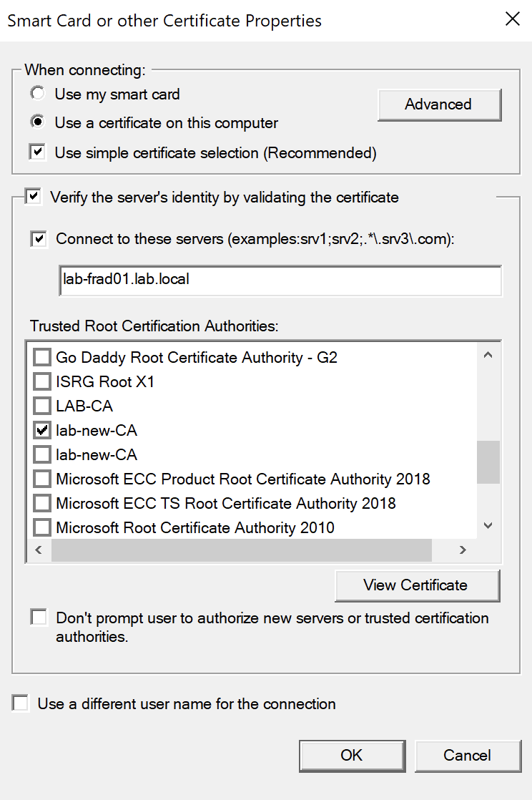This screenshot has height=800, width=532.
Task: Check Go Daddy Root Certificate Authority - G2
Action: (x=43, y=357)
